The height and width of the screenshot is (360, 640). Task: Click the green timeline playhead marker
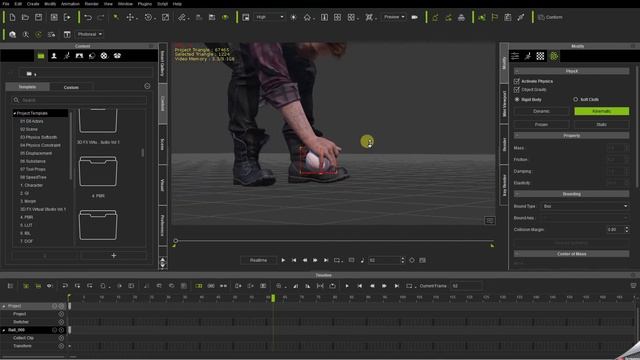click(x=273, y=298)
